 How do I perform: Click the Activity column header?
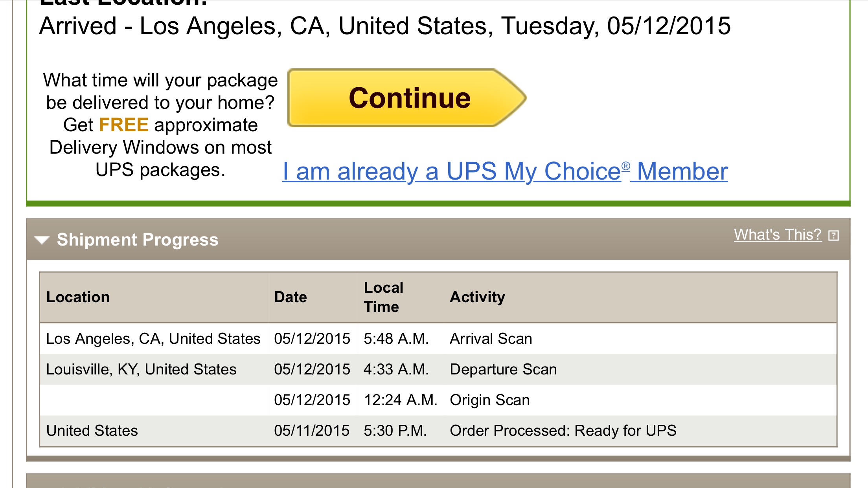477,297
